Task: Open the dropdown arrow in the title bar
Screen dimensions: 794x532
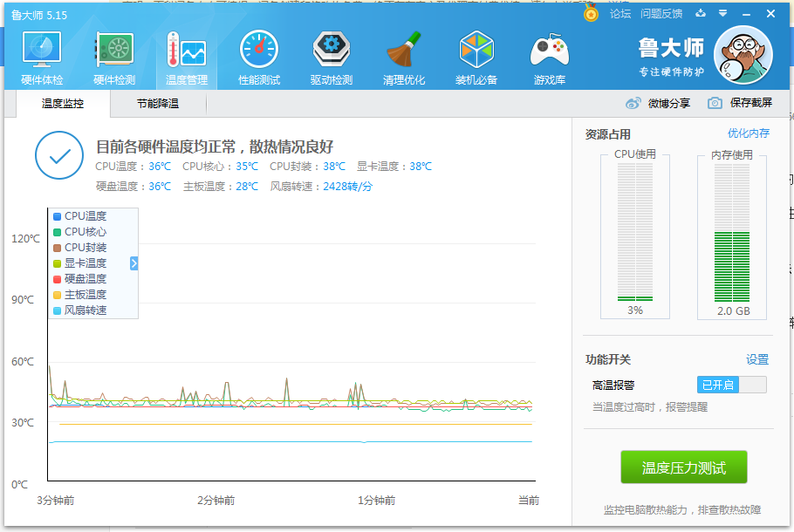Action: tap(721, 14)
